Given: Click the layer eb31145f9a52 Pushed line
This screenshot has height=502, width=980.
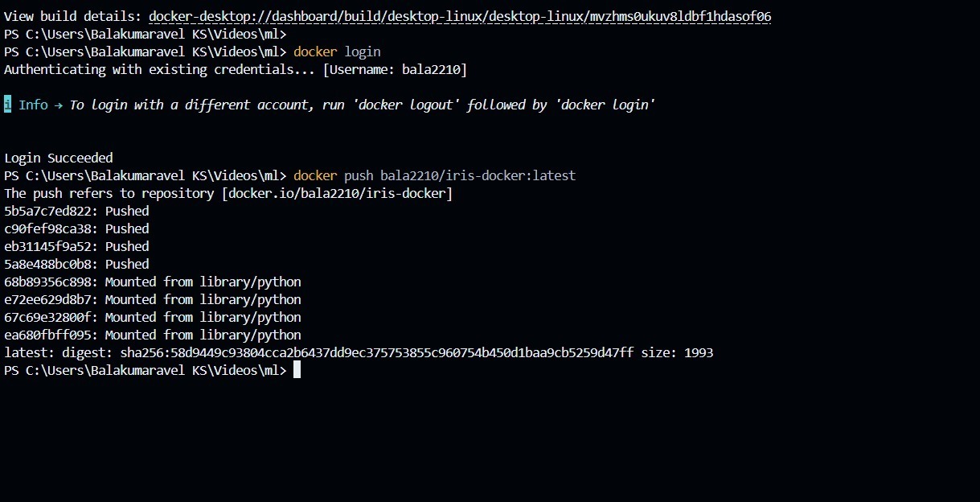Looking at the screenshot, I should (x=76, y=246).
